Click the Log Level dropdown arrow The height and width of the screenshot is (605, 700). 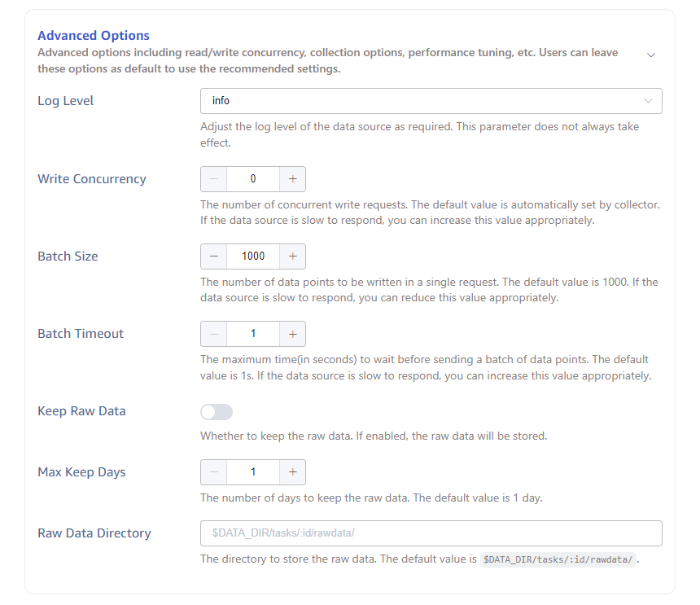[x=648, y=101]
